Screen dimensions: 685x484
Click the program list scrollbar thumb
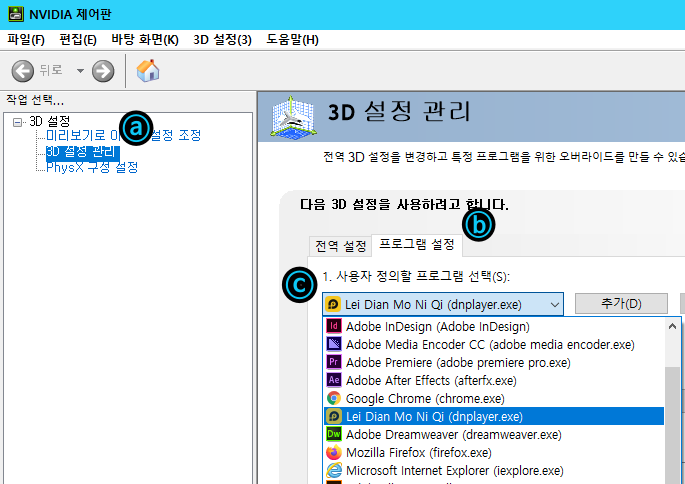tap(672, 425)
